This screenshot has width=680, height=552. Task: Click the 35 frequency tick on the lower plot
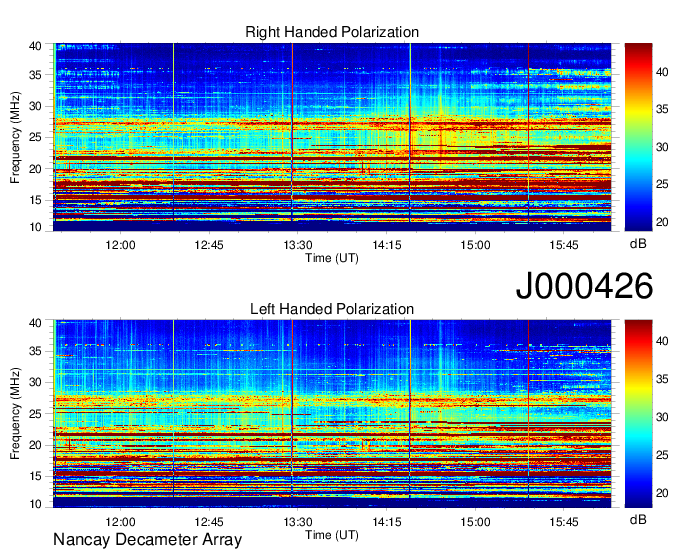(35, 351)
